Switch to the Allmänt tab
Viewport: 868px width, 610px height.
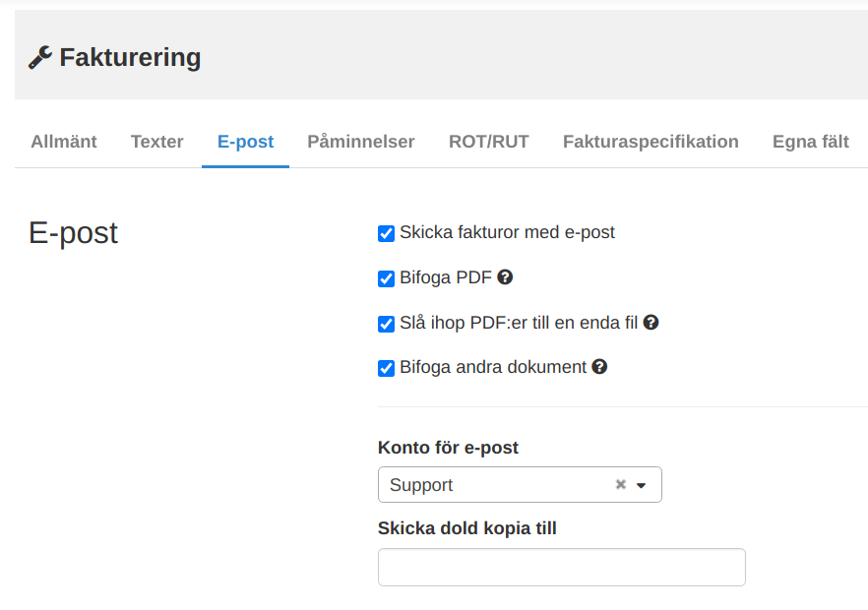point(64,142)
